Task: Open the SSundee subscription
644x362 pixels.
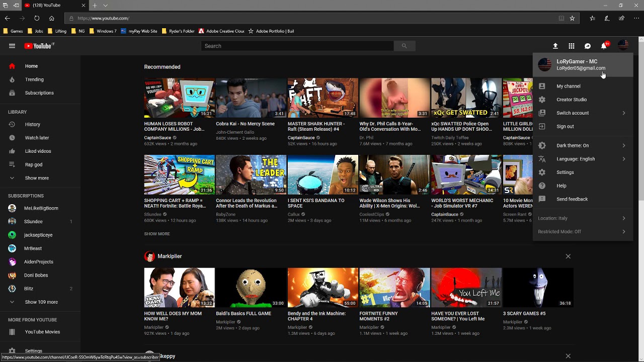Action: point(40,222)
